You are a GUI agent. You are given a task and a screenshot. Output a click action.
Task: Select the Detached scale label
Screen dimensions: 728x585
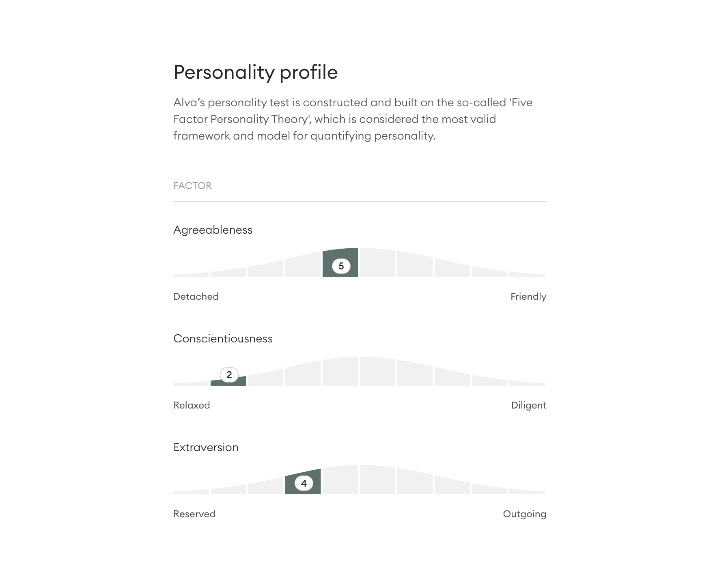tap(196, 297)
